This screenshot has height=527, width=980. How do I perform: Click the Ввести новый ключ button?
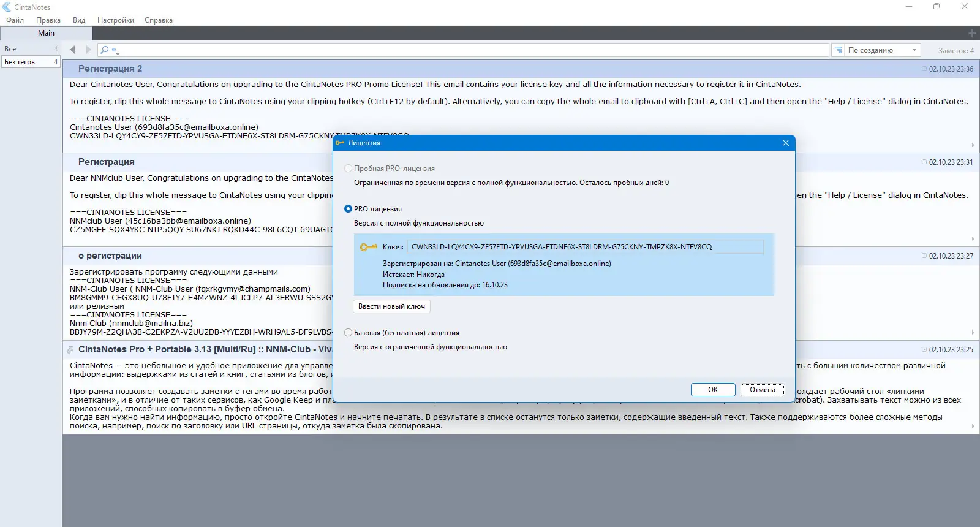(x=391, y=306)
